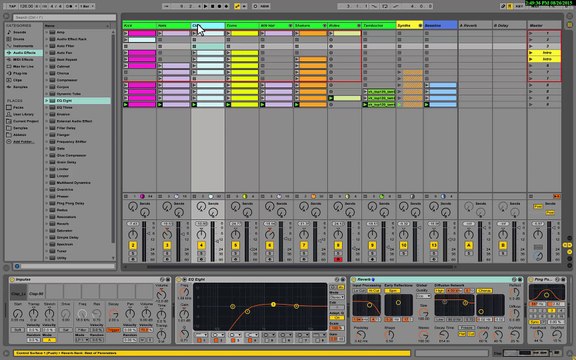
Task: Click Add Folder in Places
Action: [x=23, y=142]
